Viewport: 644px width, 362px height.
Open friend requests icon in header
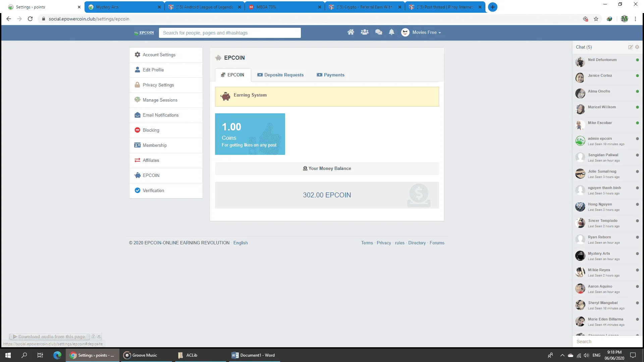pyautogui.click(x=365, y=32)
